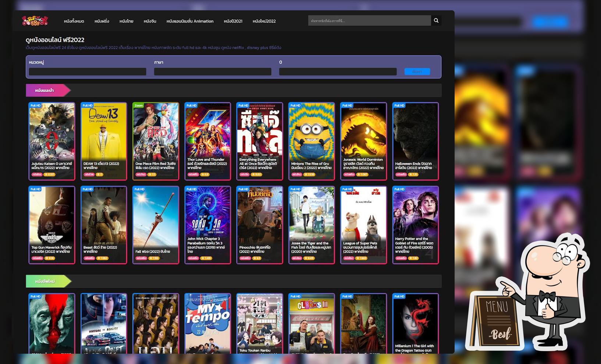Image resolution: width=601 pixels, height=364 pixels.
Task: Click category tag on Jujutsu Kaisen card
Action: click(37, 175)
